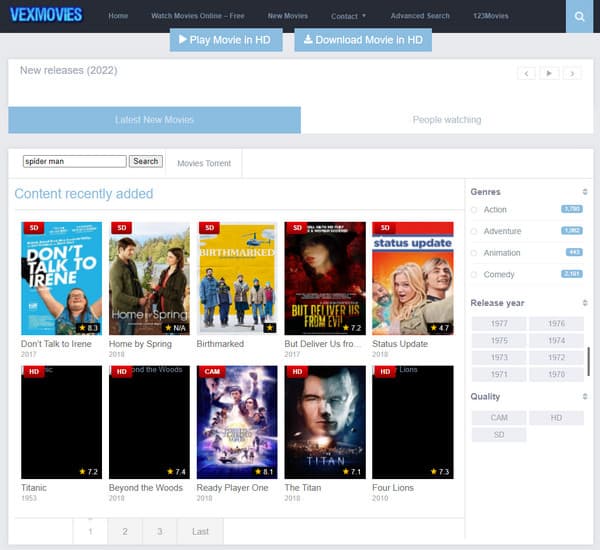Go to previous new releases slide

(527, 73)
